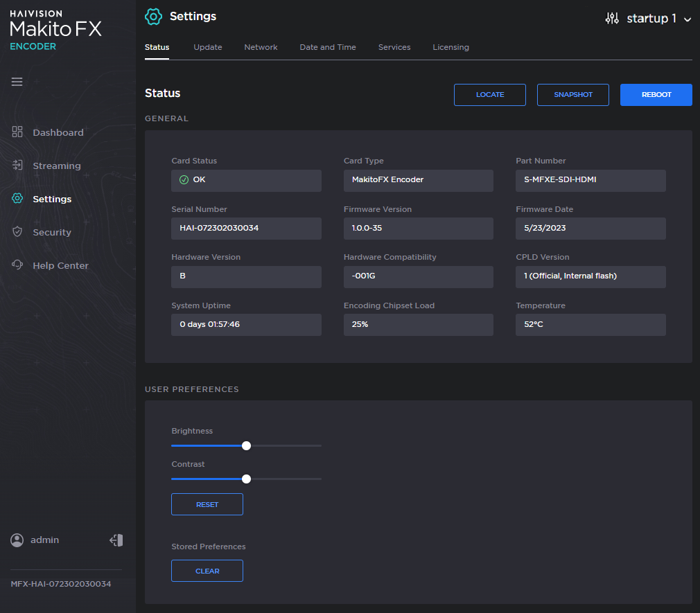Select the Services tab

(394, 47)
